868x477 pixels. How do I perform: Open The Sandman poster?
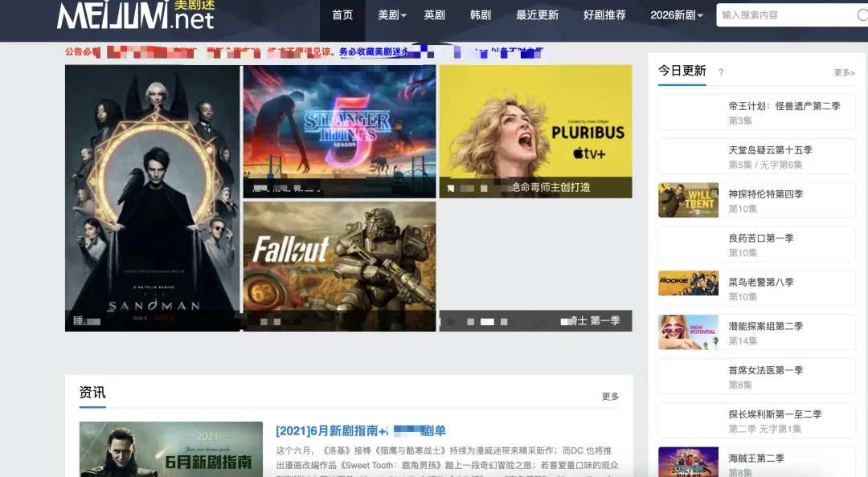tap(152, 198)
